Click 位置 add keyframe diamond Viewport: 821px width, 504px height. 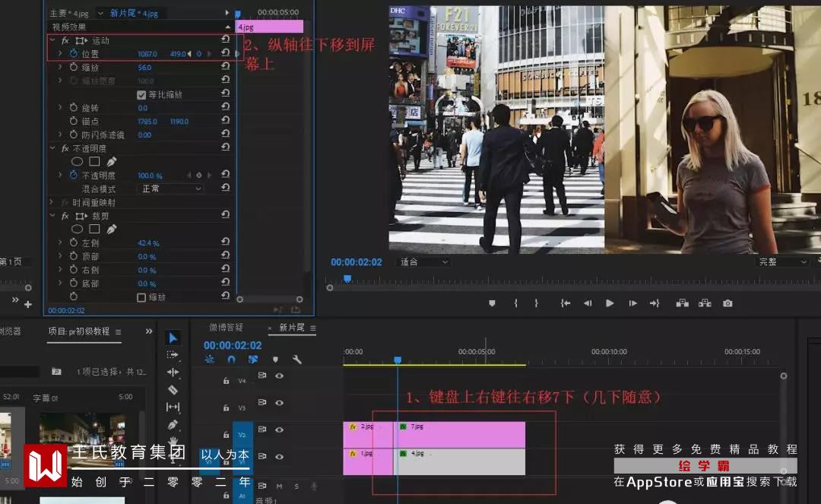pos(198,54)
